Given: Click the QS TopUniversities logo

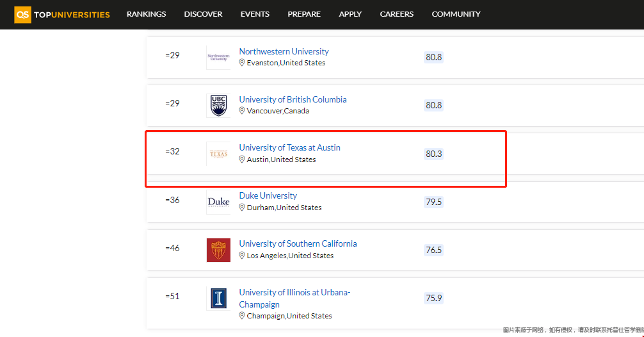Looking at the screenshot, I should (62, 14).
